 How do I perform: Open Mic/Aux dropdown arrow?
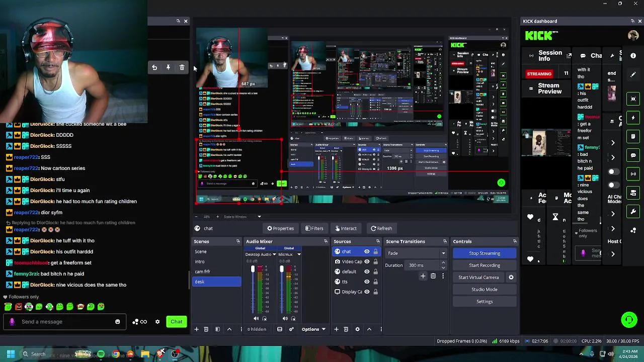pos(299,254)
